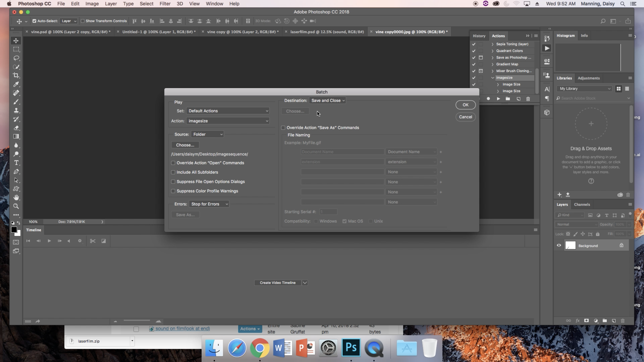
Task: Select the Brush tool
Action: [16, 102]
